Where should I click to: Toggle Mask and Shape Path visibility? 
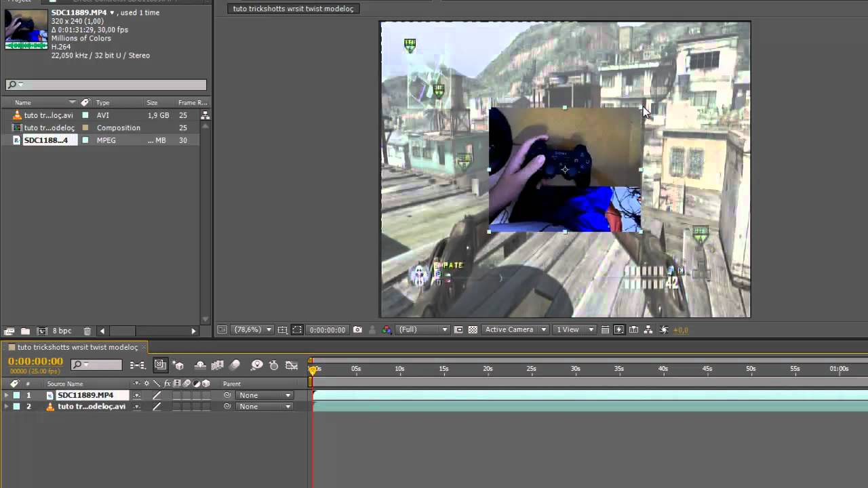pos(298,329)
